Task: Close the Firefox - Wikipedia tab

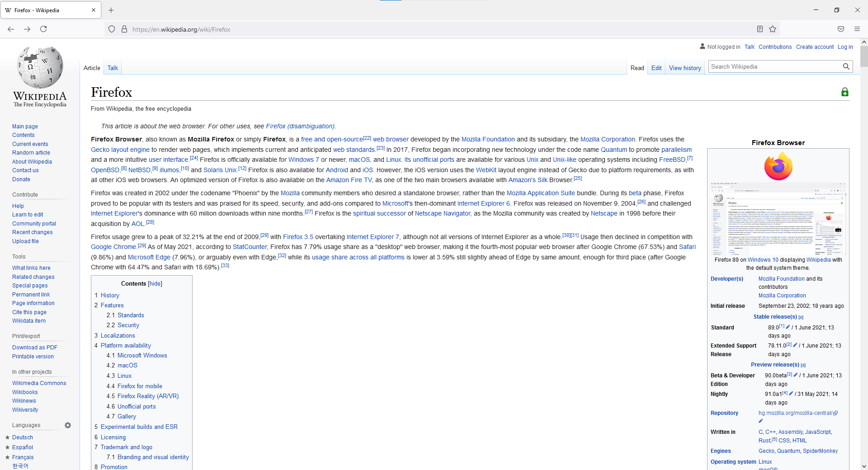Action: 94,10
